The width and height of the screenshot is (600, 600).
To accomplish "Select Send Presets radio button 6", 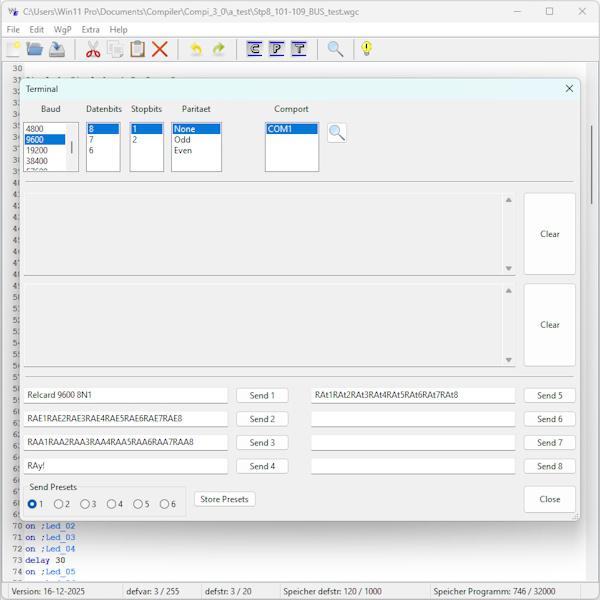I will pos(165,504).
